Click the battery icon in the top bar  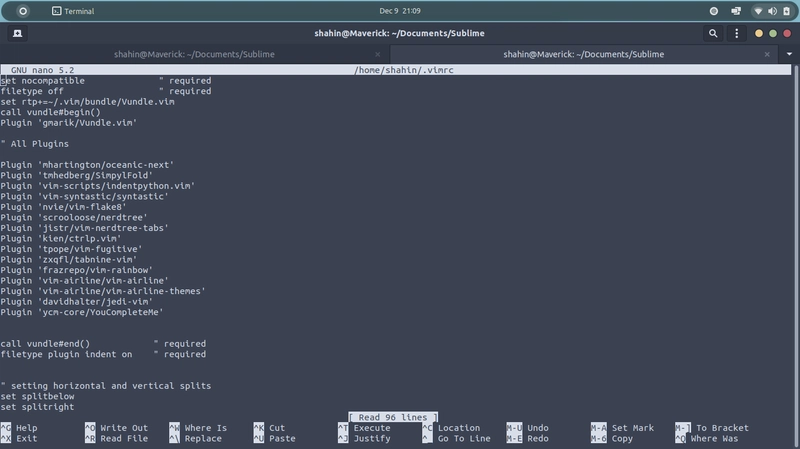point(784,11)
